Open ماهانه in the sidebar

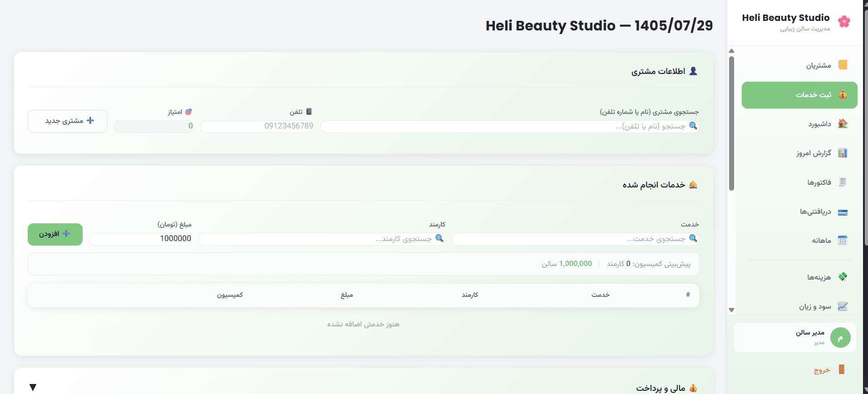[799, 241]
